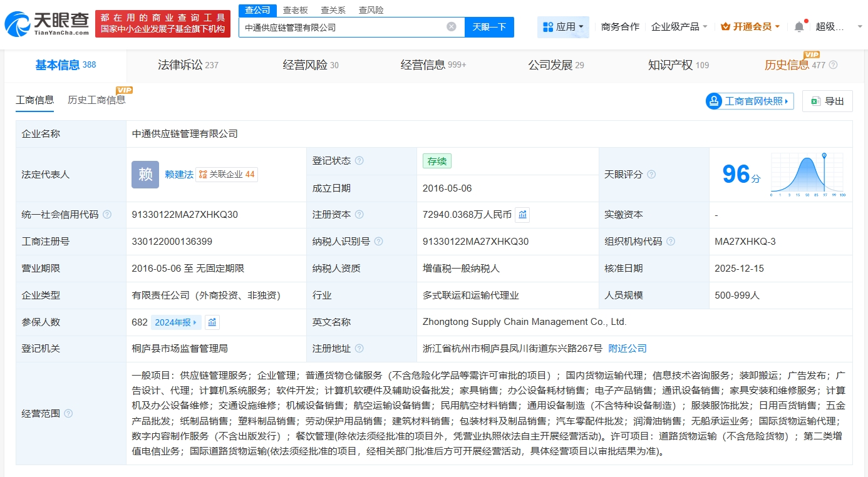The image size is (868, 477).
Task: Expand the 应用 dropdown menu
Action: click(x=563, y=27)
